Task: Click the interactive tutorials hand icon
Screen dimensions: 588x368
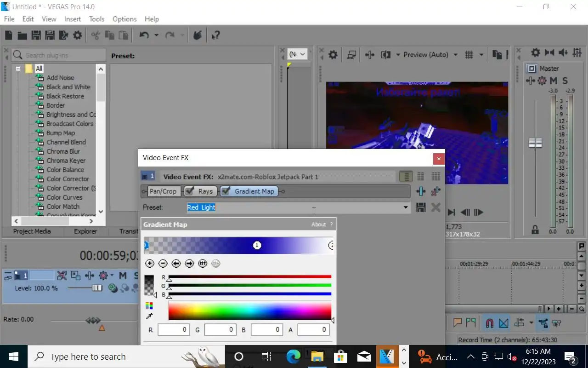Action: click(x=197, y=35)
